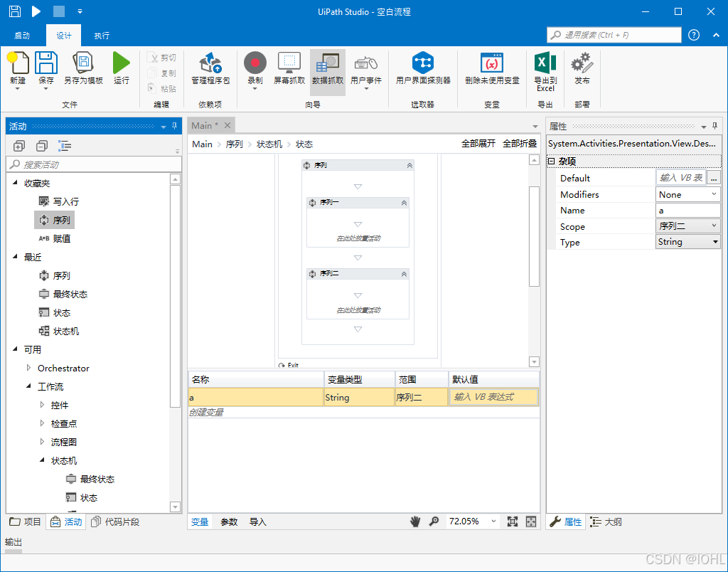The height and width of the screenshot is (572, 728).
Task: Expand the Orchestrator node
Action: 28,368
